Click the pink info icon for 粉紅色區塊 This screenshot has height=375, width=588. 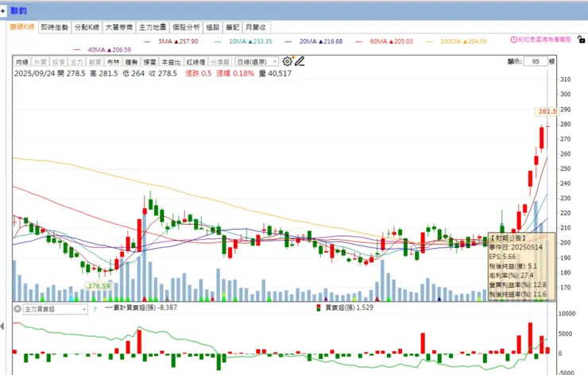[x=514, y=40]
